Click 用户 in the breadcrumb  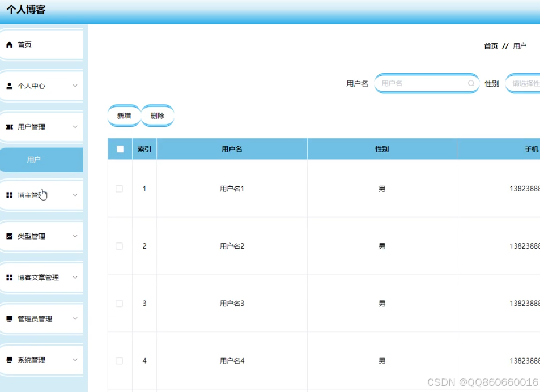click(x=520, y=46)
